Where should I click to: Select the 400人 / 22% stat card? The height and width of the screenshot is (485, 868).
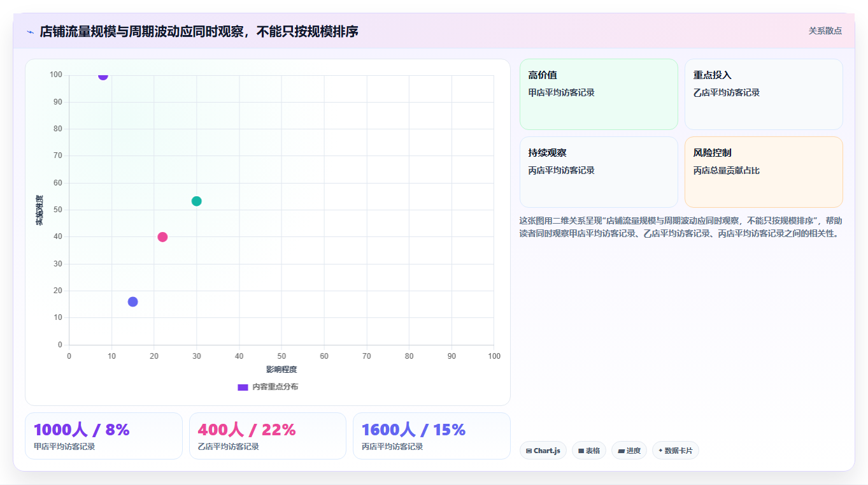(267, 436)
